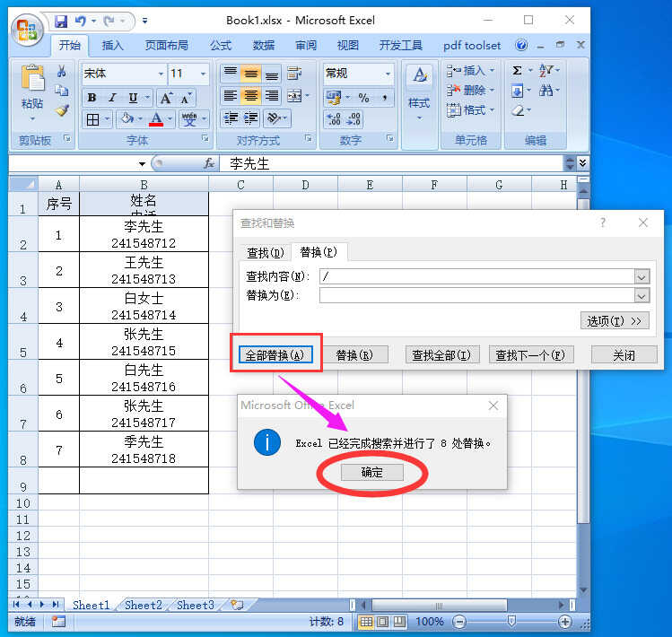Click the 替换(R) button
Image resolution: width=672 pixels, height=637 pixels.
click(x=354, y=355)
